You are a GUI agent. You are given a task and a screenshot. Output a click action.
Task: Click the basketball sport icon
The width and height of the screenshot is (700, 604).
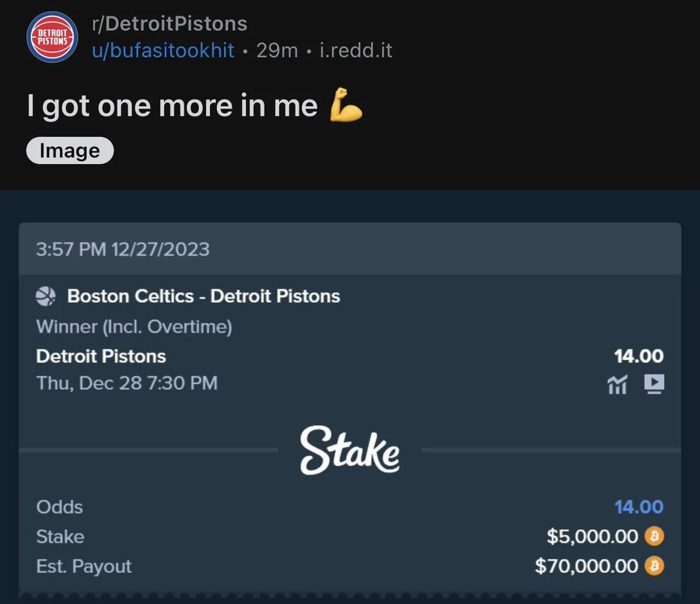(x=46, y=296)
